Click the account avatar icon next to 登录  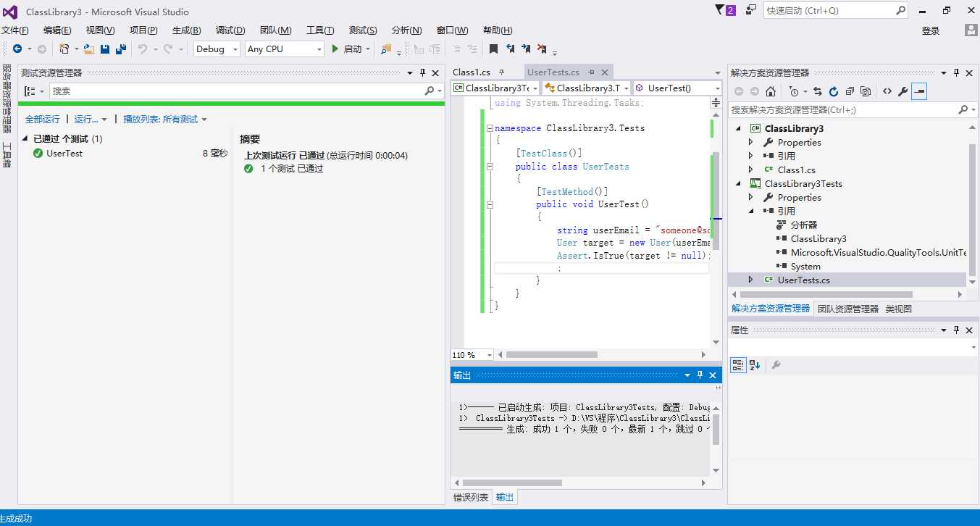pos(971,30)
